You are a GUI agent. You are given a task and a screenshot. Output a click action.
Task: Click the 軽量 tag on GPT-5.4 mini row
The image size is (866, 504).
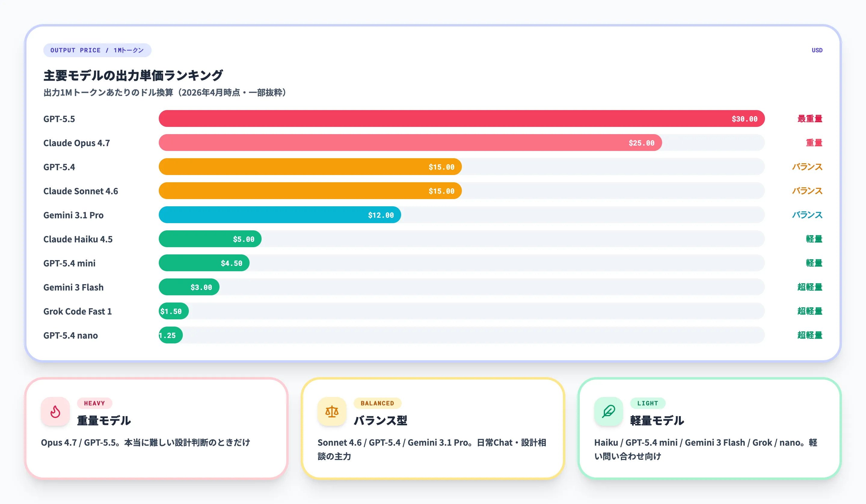coord(814,263)
